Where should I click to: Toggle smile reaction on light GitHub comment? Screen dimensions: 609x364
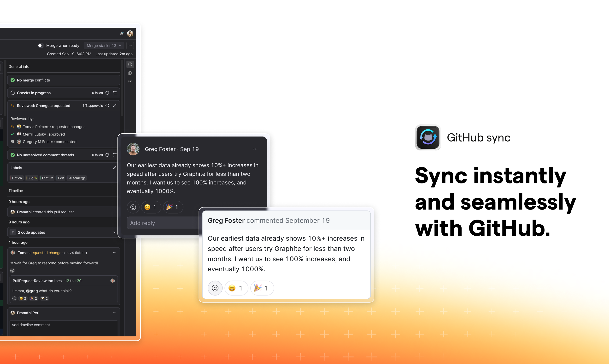[236, 288]
